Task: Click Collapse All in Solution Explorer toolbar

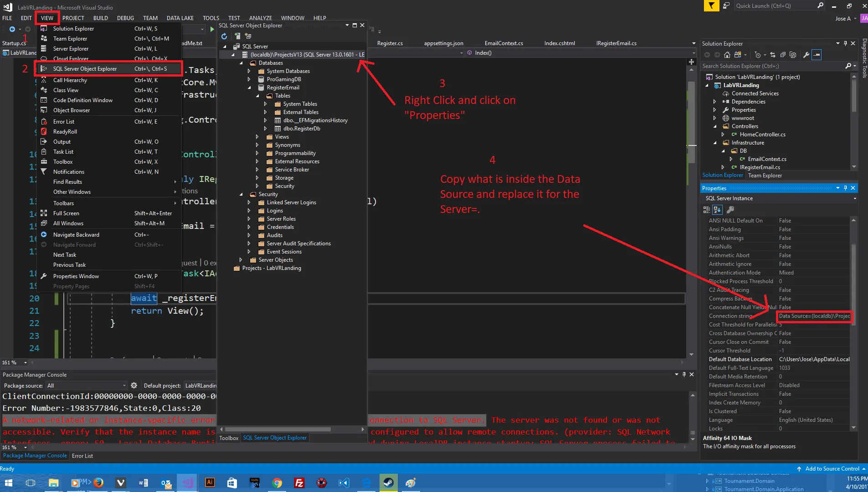Action: (x=783, y=55)
